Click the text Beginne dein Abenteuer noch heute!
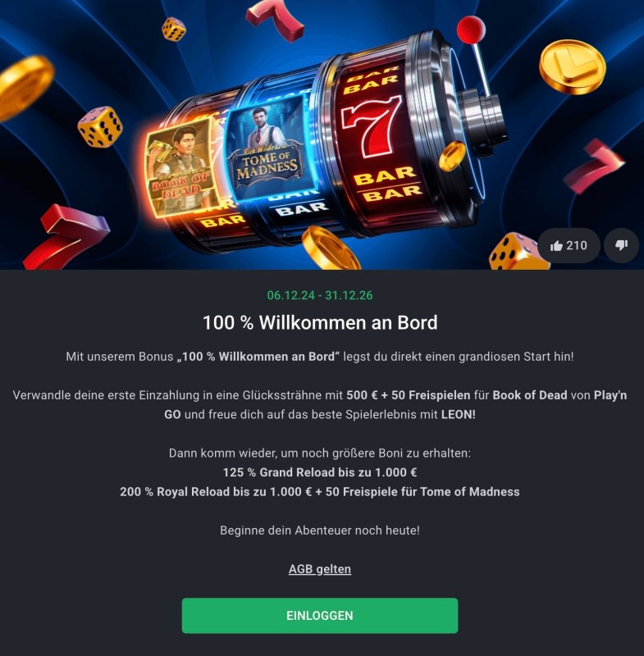Viewport: 644px width, 656px height. (320, 531)
